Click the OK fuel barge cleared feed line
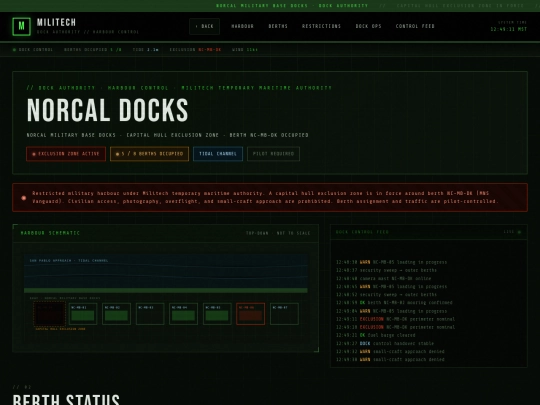 coord(376,335)
